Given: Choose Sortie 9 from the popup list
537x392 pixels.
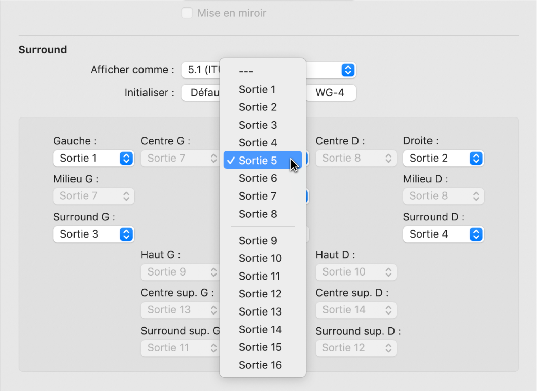Looking at the screenshot, I should pos(258,241).
